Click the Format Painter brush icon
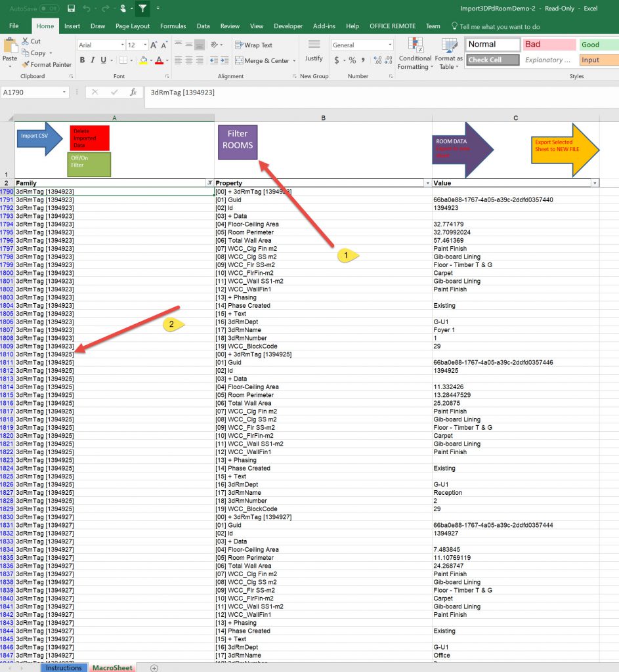The width and height of the screenshot is (619, 672). (26, 65)
